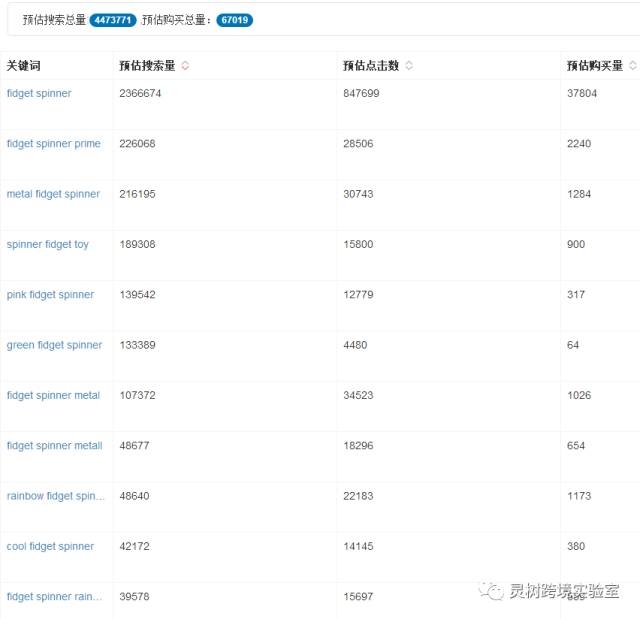Select search volume value 48677
640x619 pixels.
pyautogui.click(x=134, y=446)
